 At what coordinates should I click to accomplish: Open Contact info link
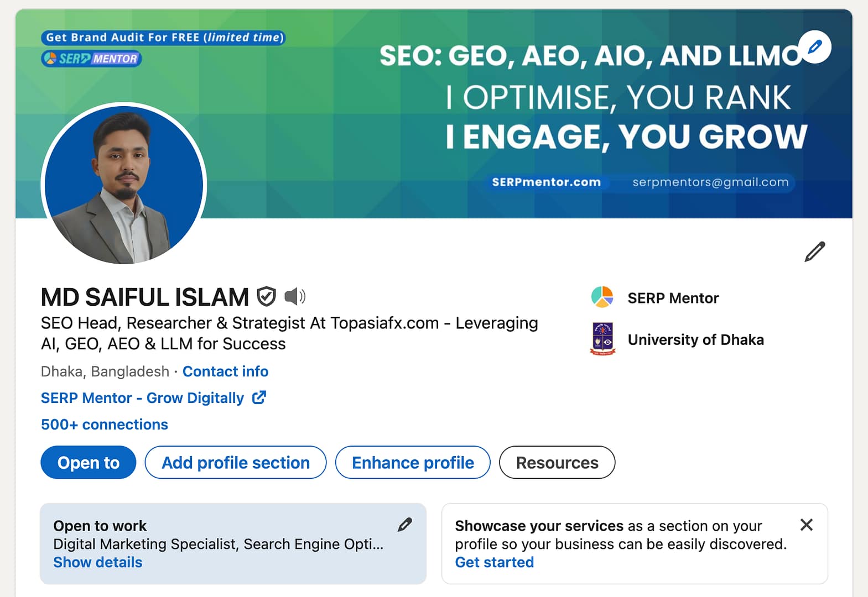[x=225, y=371]
